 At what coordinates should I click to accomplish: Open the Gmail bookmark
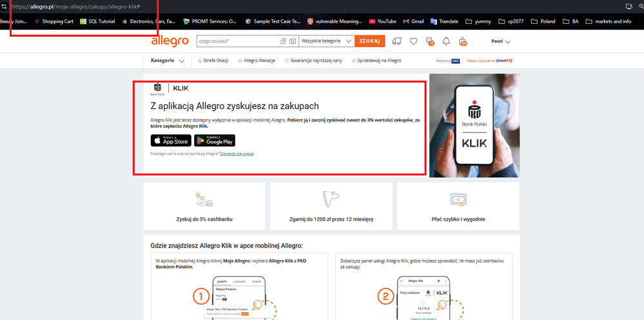pyautogui.click(x=413, y=21)
